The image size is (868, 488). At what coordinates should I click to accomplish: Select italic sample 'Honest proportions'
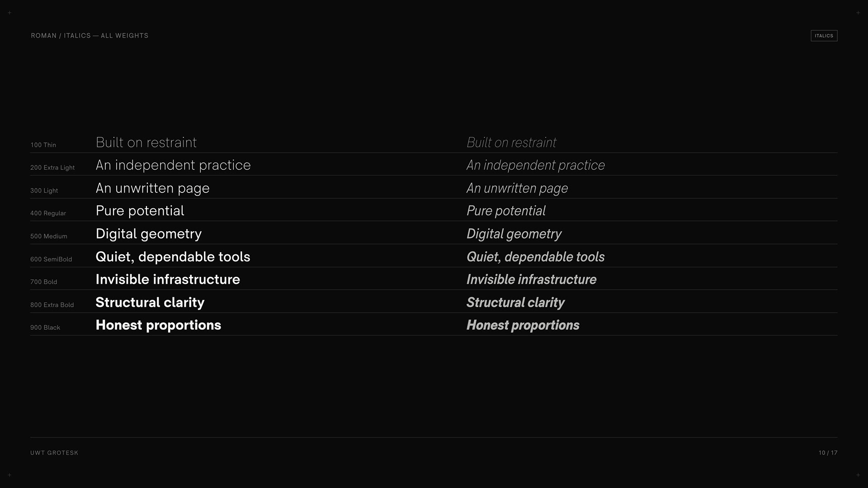click(523, 325)
